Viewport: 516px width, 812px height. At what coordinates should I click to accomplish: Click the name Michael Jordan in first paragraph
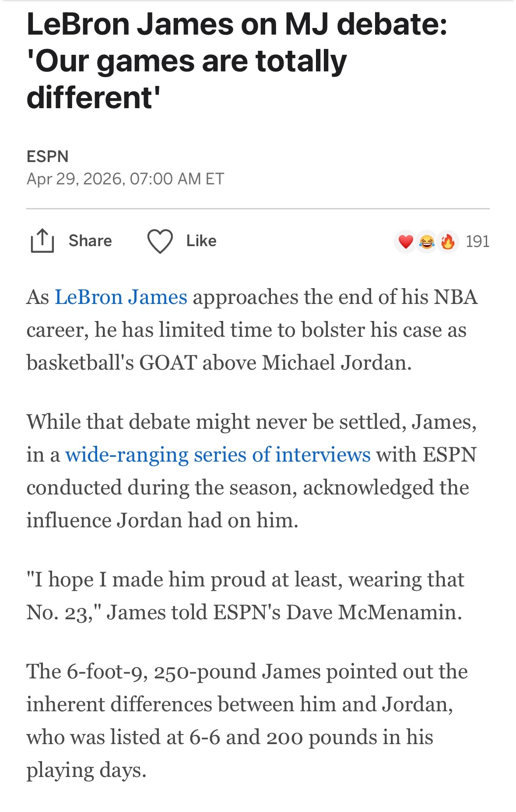coord(336,363)
